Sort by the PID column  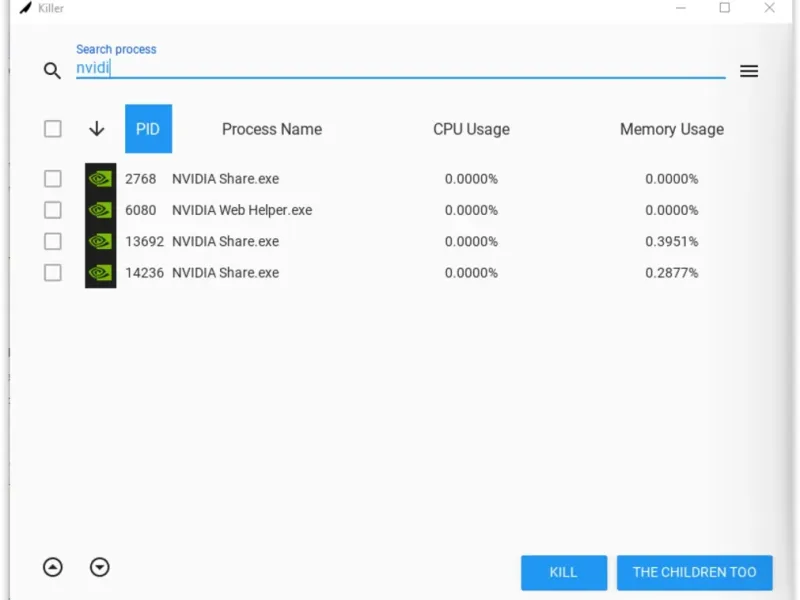click(x=148, y=129)
